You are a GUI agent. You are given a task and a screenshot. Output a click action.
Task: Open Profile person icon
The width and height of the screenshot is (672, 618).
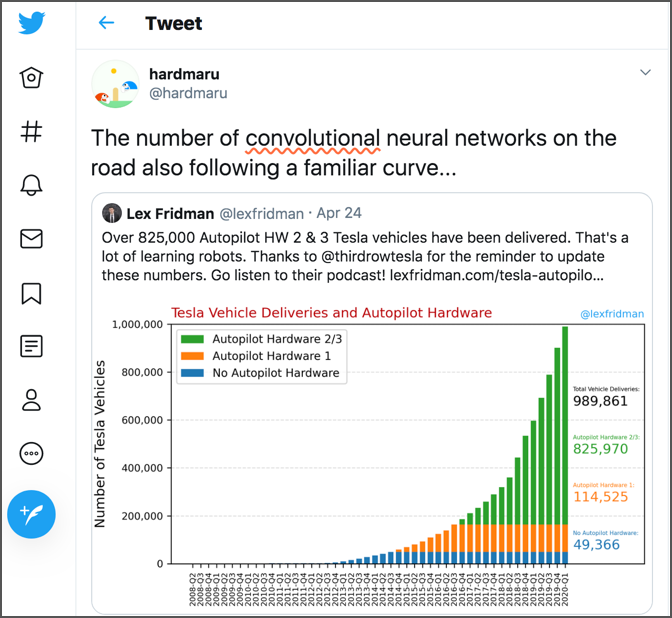[x=31, y=400]
